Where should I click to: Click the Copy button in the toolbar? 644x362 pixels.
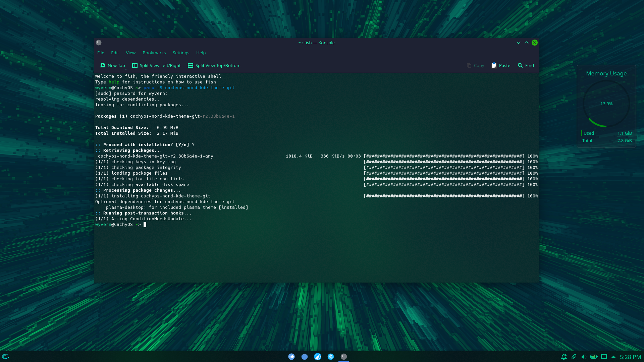(x=475, y=65)
